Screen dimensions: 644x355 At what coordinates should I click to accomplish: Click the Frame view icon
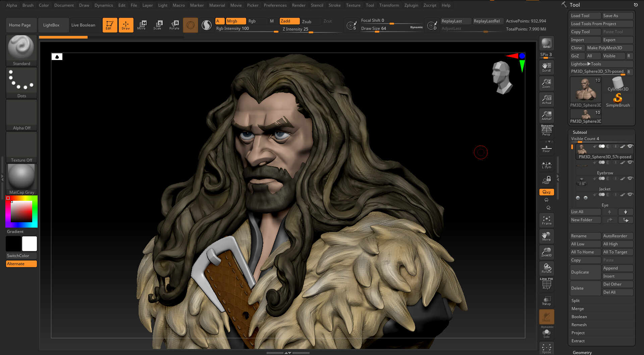pyautogui.click(x=546, y=220)
